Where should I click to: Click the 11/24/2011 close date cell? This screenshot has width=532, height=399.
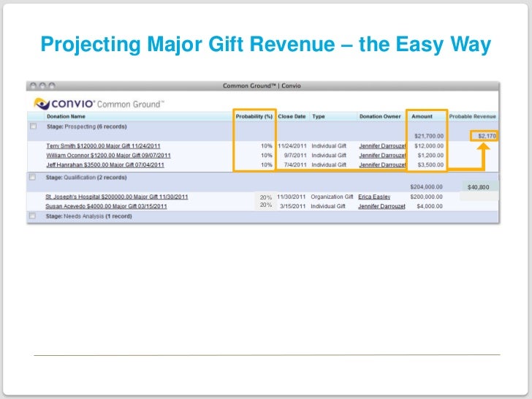coord(292,146)
